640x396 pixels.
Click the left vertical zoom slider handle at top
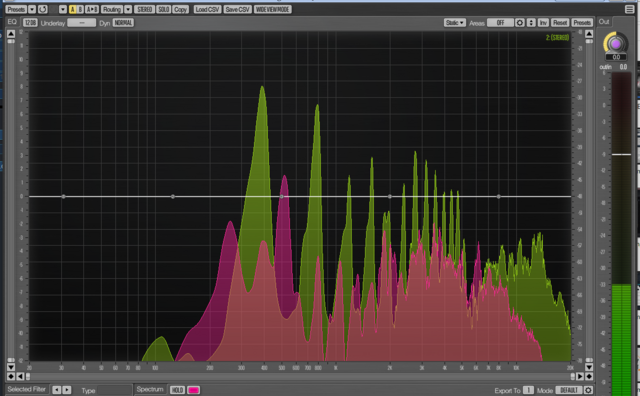(11, 41)
